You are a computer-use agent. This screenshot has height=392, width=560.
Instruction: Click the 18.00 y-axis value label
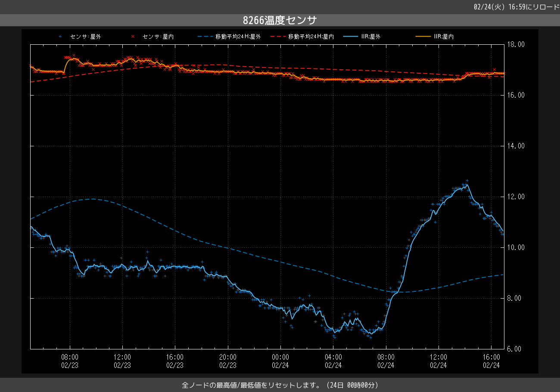(x=516, y=44)
